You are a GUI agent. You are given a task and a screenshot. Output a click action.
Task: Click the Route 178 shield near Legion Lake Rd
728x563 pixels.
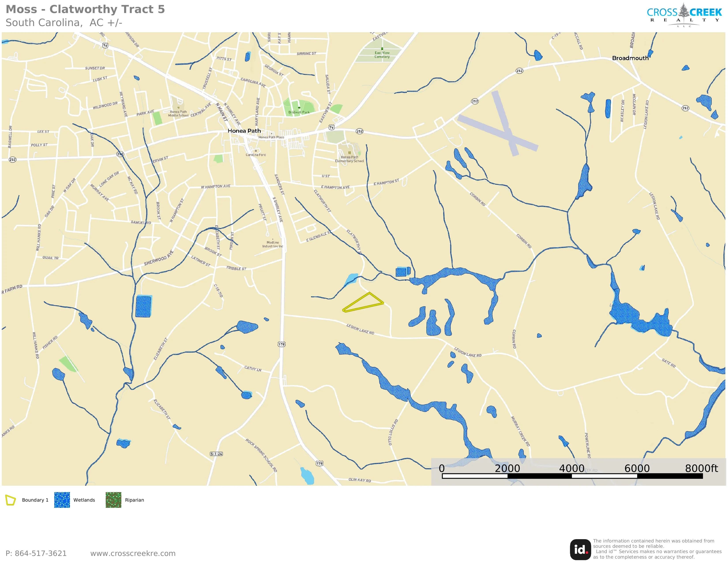tap(282, 344)
